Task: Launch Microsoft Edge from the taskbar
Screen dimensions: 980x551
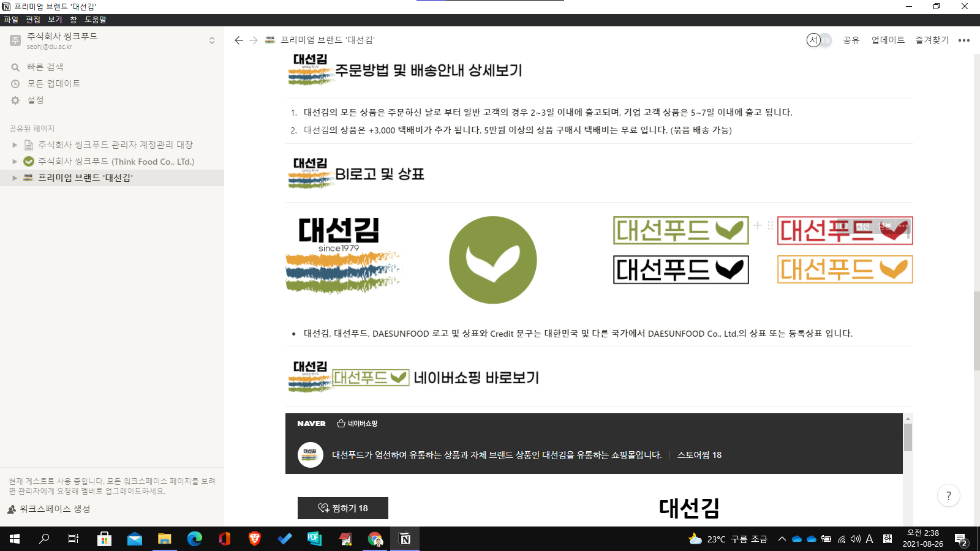Action: (194, 539)
